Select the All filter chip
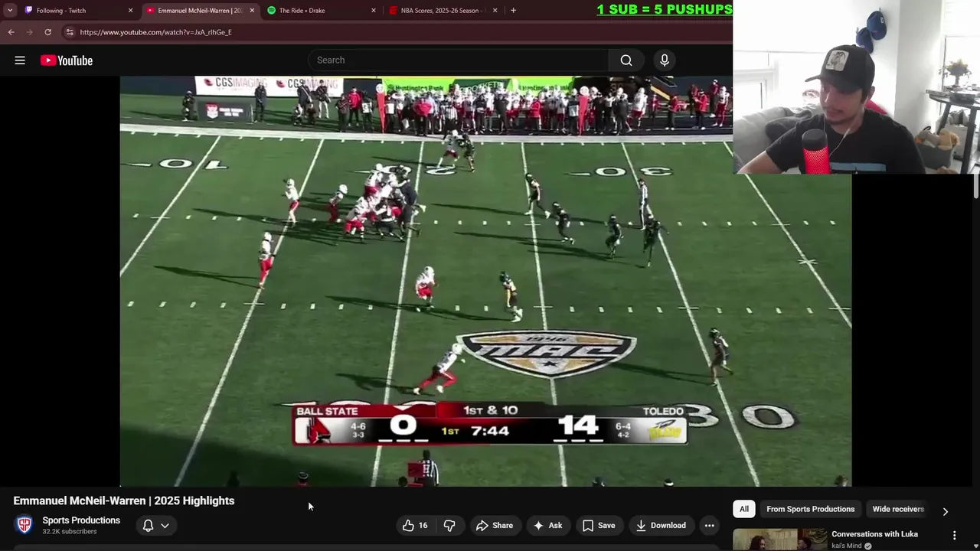980x551 pixels. [743, 509]
